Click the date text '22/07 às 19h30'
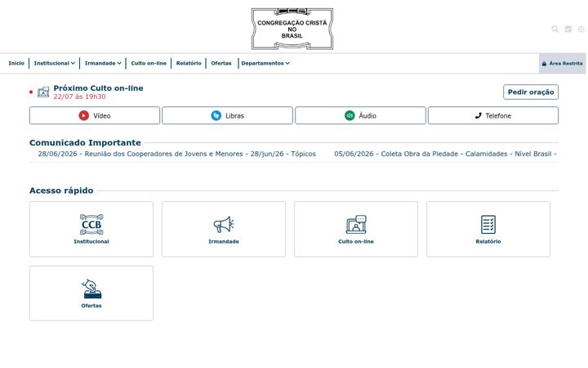The width and height of the screenshot is (588, 368). (x=79, y=96)
